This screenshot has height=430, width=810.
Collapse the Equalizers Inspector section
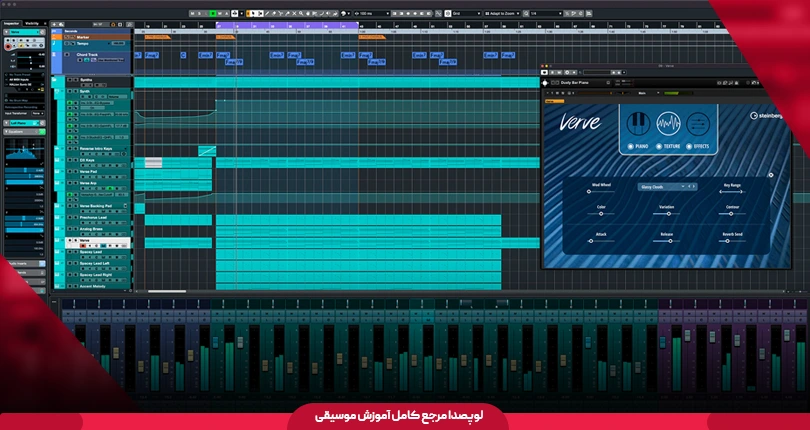[6, 132]
